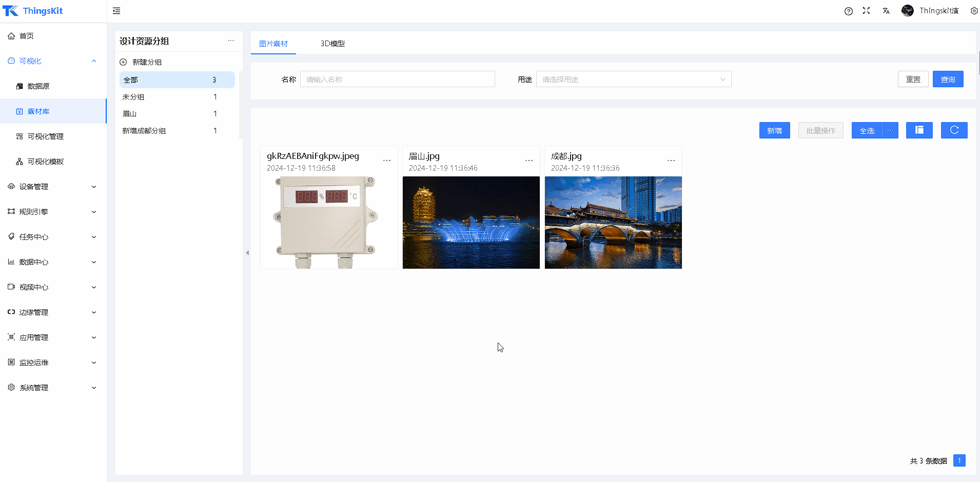Click the refresh icon button
Screen dimensions: 980x482
(954, 130)
